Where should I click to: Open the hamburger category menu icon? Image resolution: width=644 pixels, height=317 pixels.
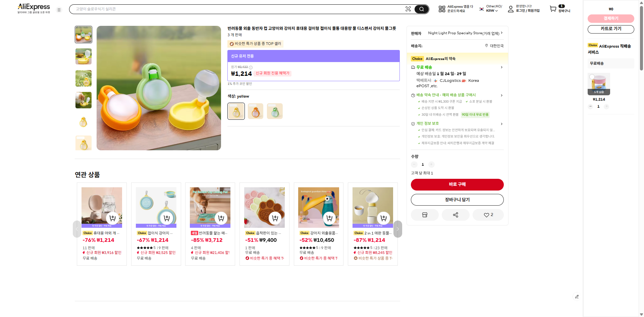point(59,10)
